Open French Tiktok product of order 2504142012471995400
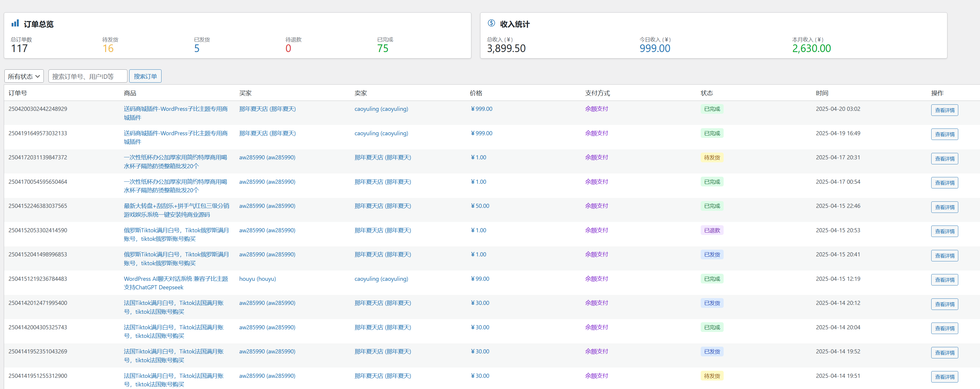This screenshot has width=980, height=389. coord(174,307)
